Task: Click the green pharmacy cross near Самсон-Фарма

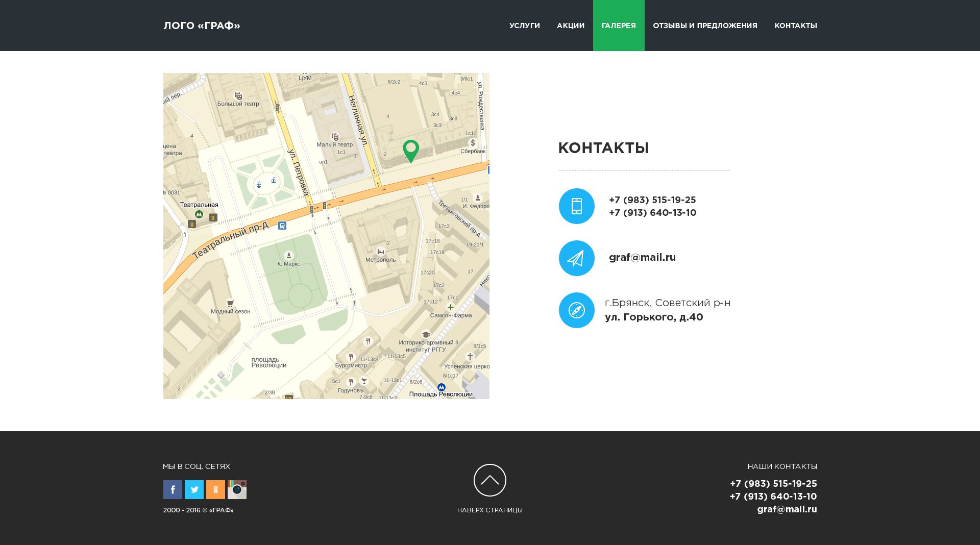Action: 451,307
